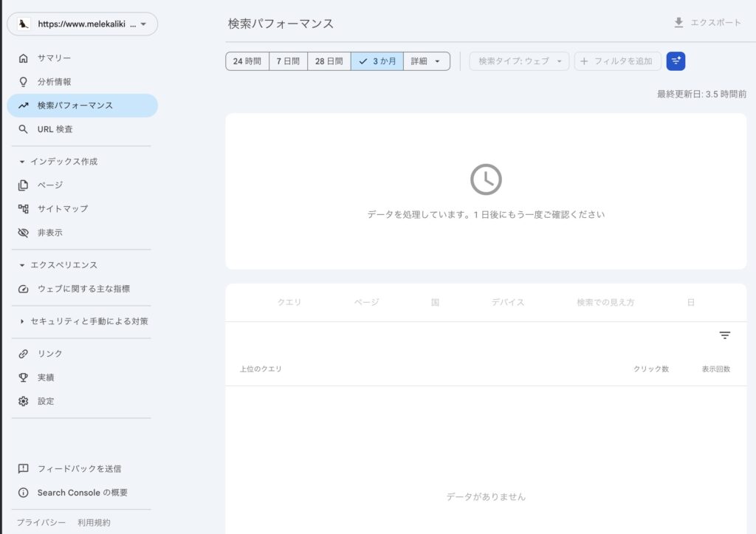This screenshot has width=756, height=534.
Task: Click the blue filter settings icon button
Action: [676, 61]
